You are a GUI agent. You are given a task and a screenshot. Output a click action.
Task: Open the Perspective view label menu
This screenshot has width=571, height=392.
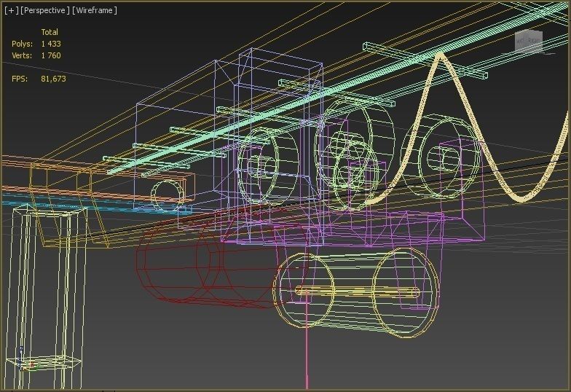45,10
